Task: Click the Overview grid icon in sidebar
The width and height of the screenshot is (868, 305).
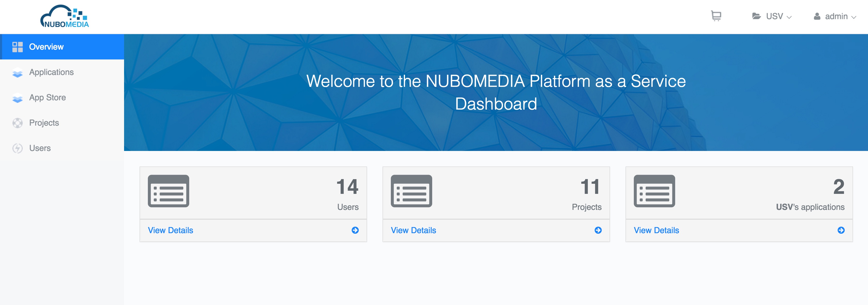Action: click(x=18, y=47)
